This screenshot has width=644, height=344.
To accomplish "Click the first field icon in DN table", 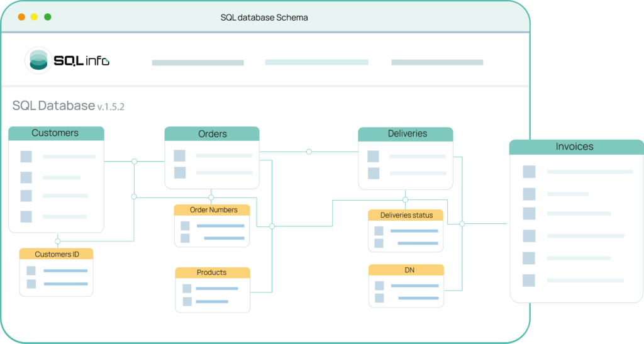I will (379, 286).
